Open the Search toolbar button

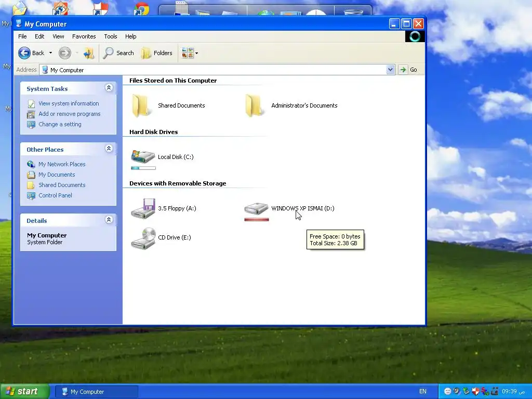point(119,53)
